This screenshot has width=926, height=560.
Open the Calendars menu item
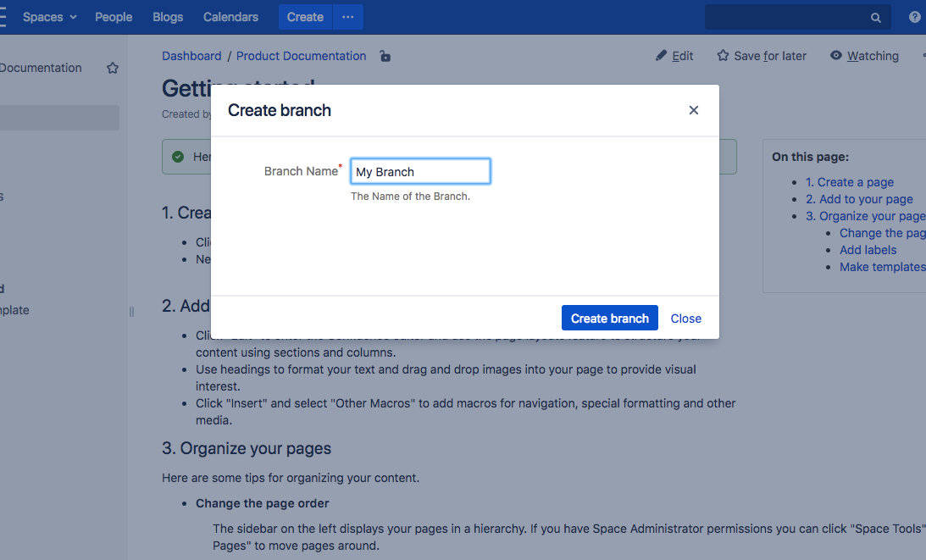pyautogui.click(x=231, y=17)
